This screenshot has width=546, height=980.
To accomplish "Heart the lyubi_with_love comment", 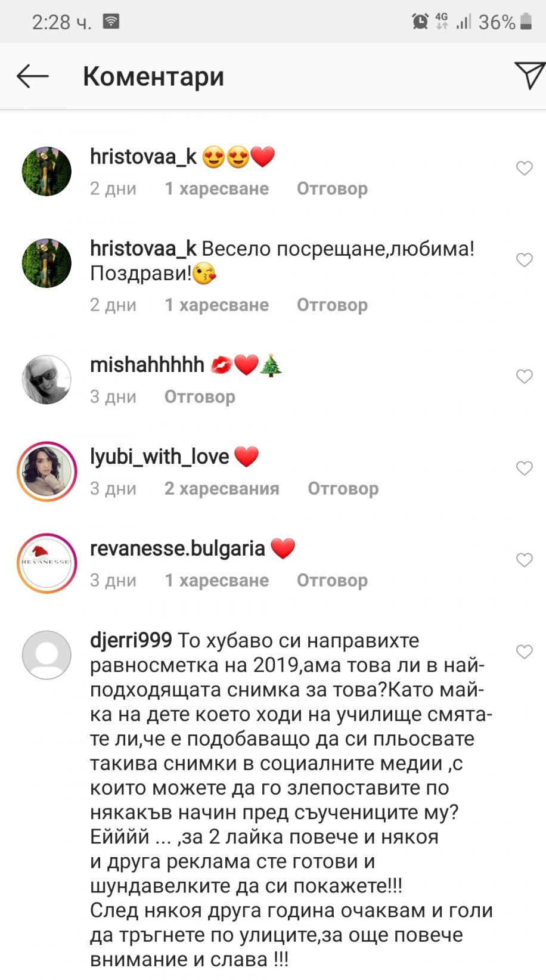I will 524,468.
